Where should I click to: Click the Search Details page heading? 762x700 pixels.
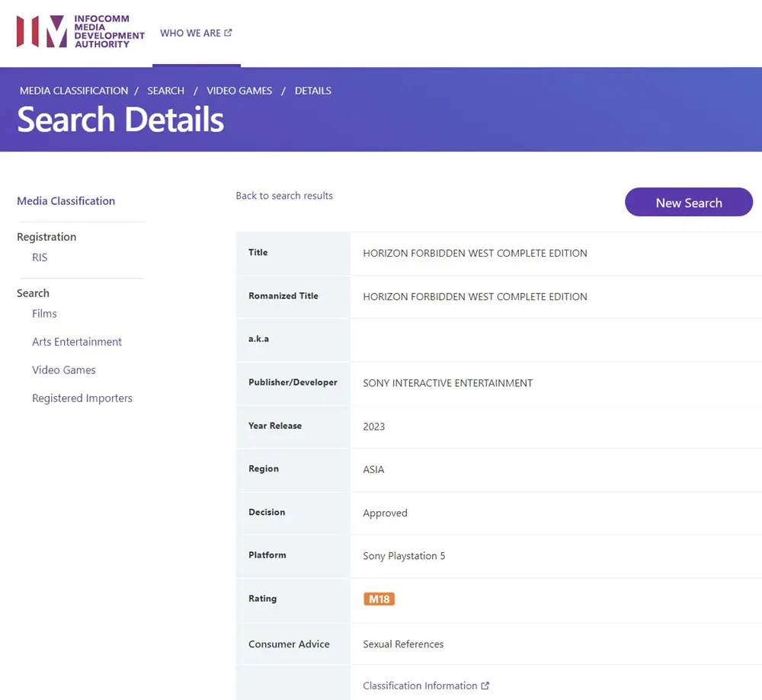(120, 120)
